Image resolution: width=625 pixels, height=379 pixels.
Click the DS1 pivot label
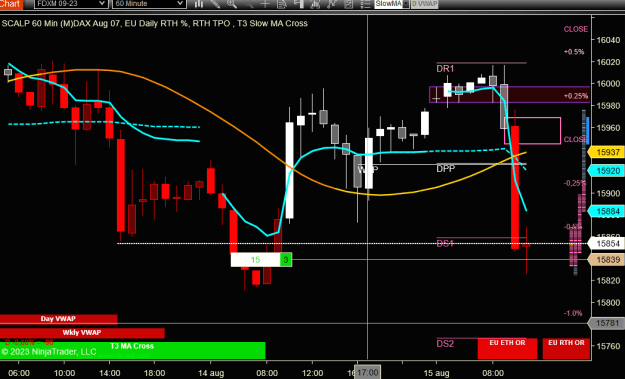tap(445, 244)
